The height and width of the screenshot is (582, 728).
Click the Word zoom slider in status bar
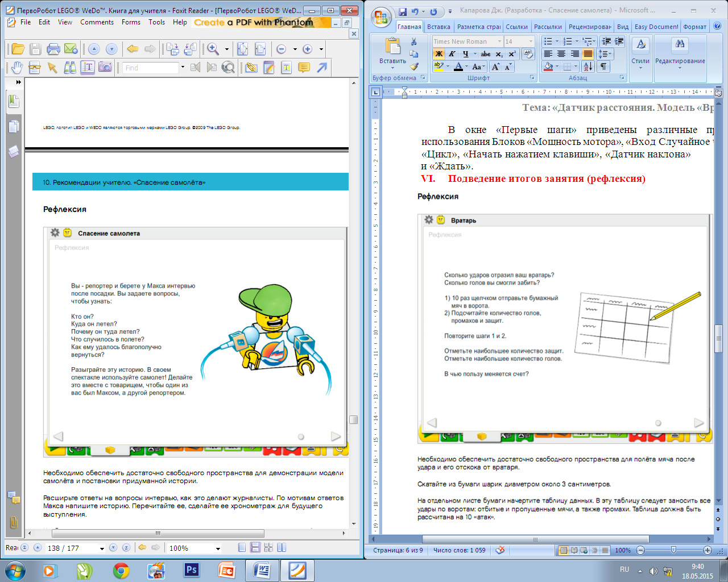pos(673,550)
